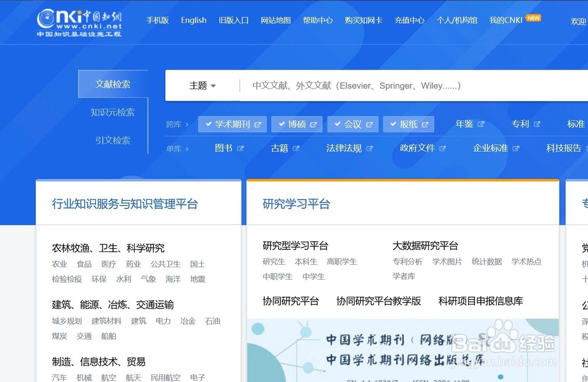
Task: Open 政府文件 through its external-link icon
Action: coord(444,148)
